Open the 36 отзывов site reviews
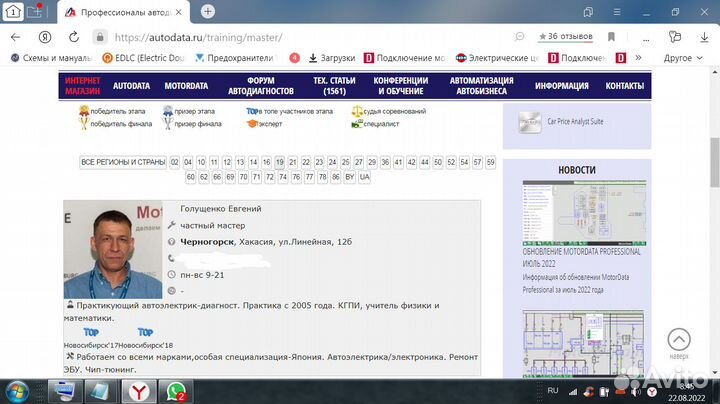 (x=566, y=36)
